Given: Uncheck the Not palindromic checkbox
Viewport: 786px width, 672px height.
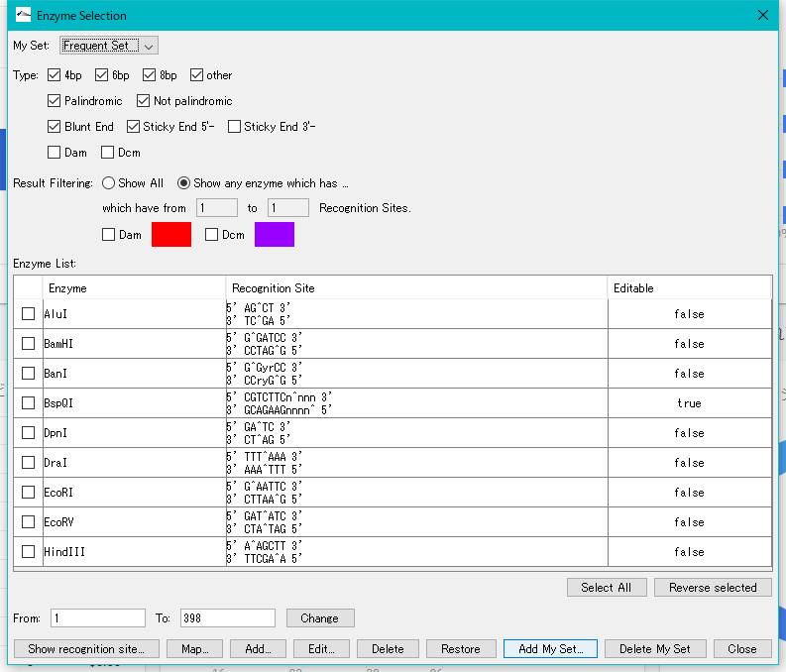Looking at the screenshot, I should [143, 101].
